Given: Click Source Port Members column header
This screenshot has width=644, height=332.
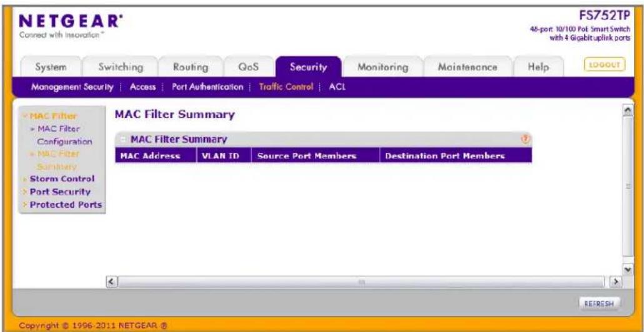Looking at the screenshot, I should [x=315, y=155].
